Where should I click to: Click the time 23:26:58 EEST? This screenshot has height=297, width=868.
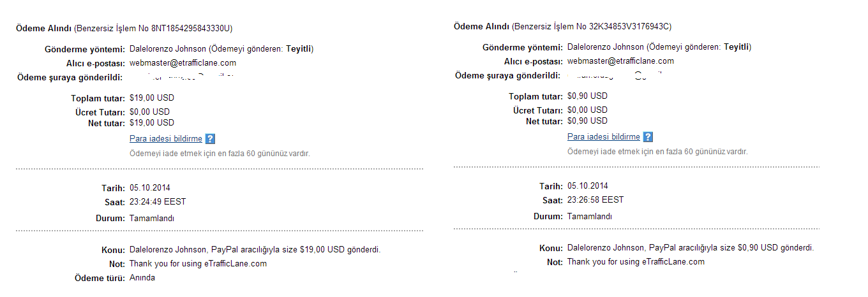point(595,200)
